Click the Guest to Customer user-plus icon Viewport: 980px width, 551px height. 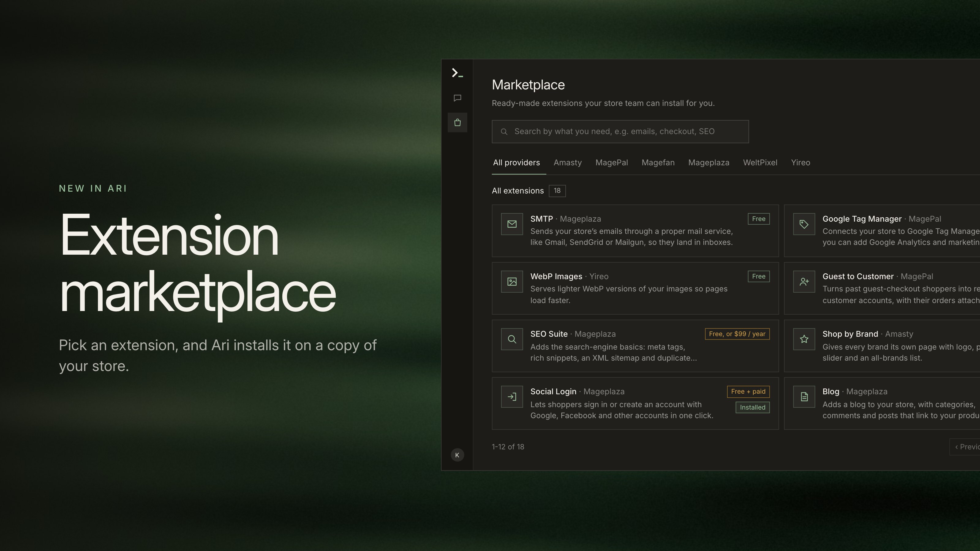coord(804,281)
